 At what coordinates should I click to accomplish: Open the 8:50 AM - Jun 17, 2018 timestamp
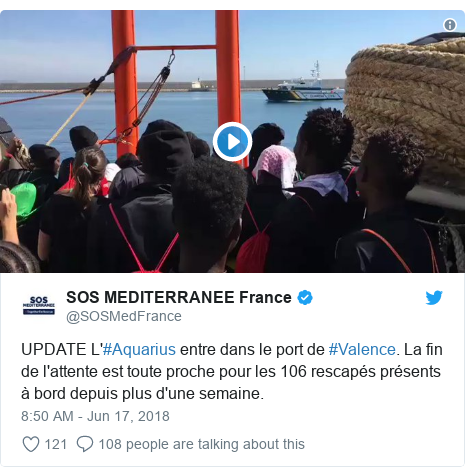click(x=95, y=416)
